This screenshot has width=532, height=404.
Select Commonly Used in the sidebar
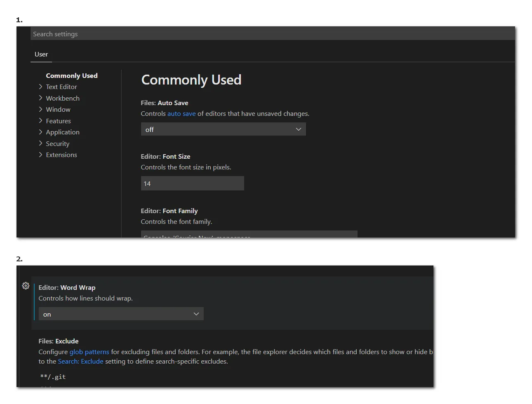72,76
